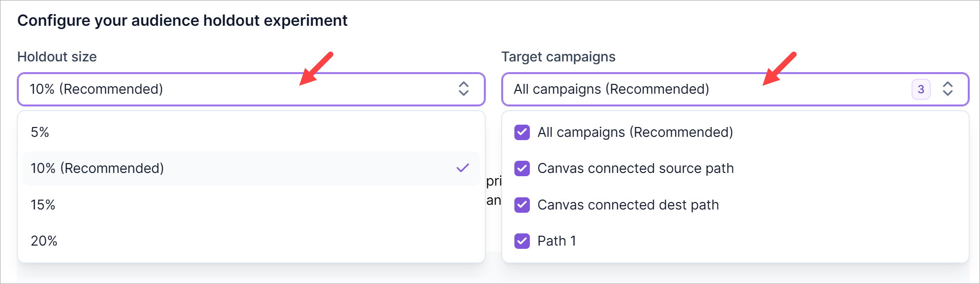
Task: Pick the 15% holdout size option
Action: point(43,205)
